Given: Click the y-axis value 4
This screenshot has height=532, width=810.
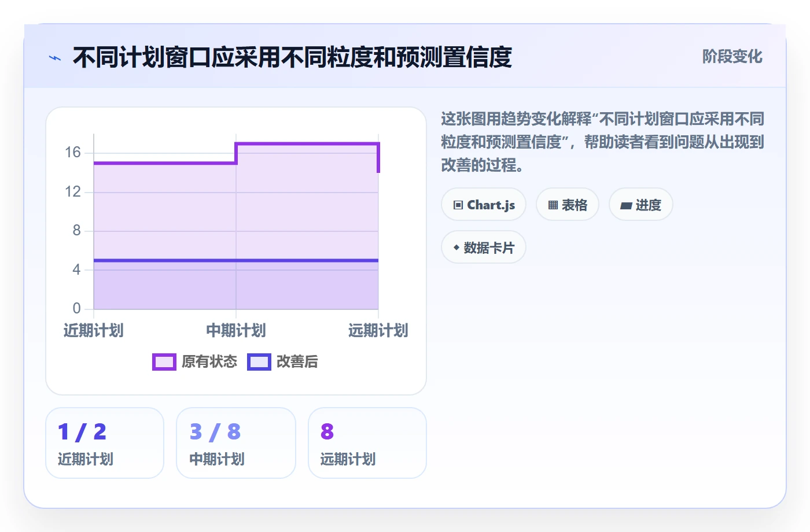Looking at the screenshot, I should click(x=76, y=269).
